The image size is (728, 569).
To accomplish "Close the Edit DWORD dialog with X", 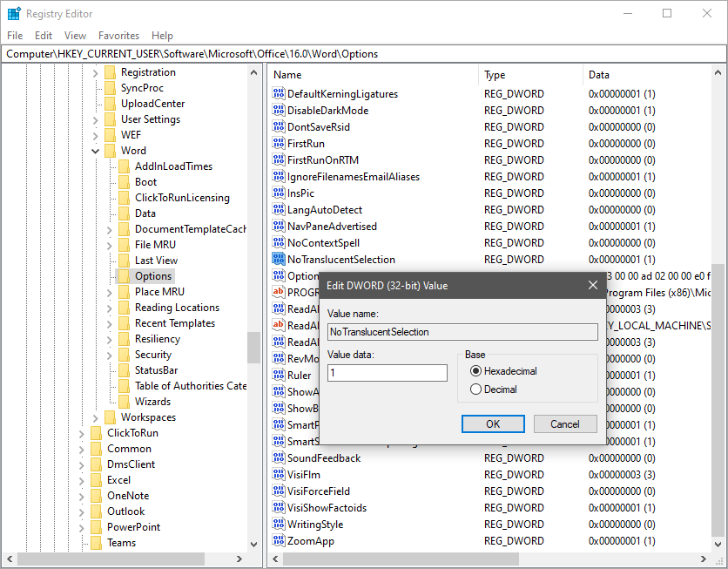I will [x=593, y=285].
